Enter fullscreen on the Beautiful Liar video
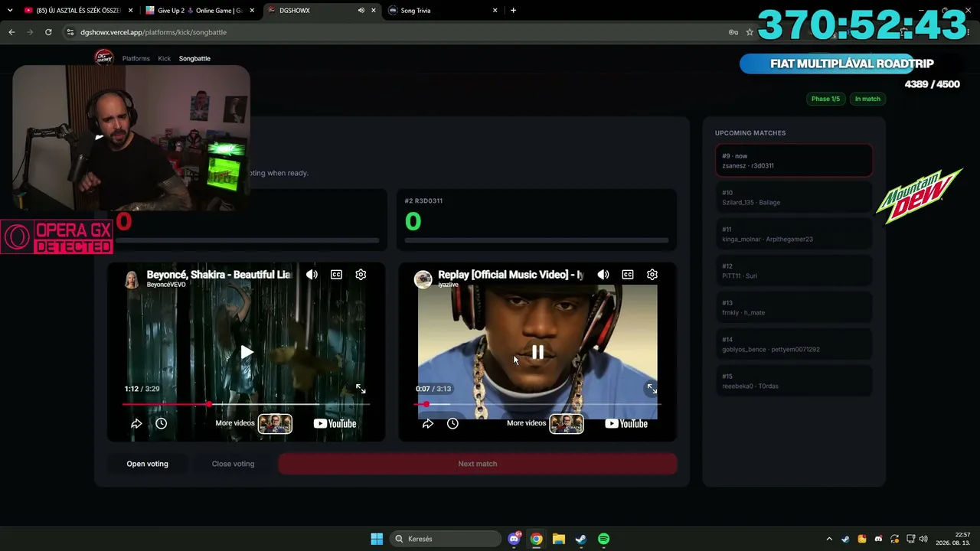 pos(361,389)
